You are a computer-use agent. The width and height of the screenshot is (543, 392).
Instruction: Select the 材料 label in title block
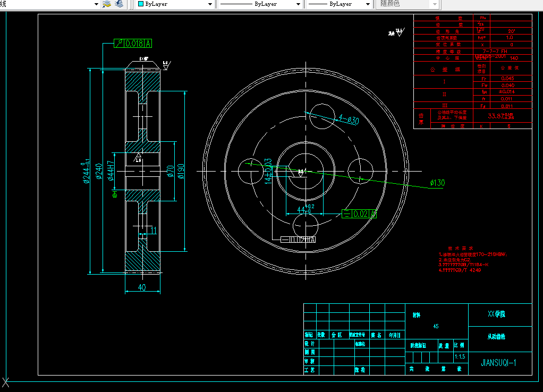(416, 315)
